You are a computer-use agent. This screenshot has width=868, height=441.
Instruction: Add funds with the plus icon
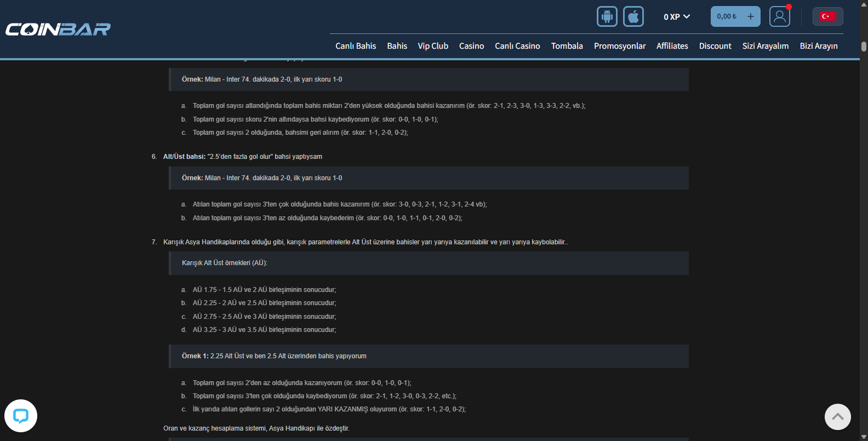751,16
